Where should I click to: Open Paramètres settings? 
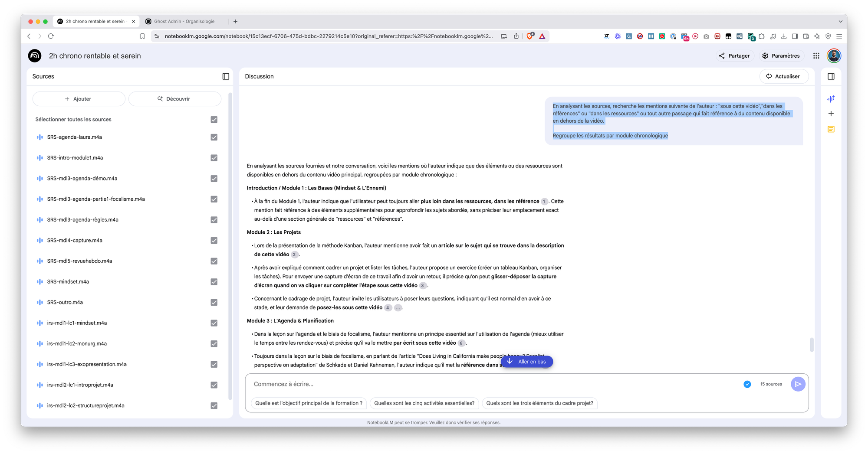(781, 56)
